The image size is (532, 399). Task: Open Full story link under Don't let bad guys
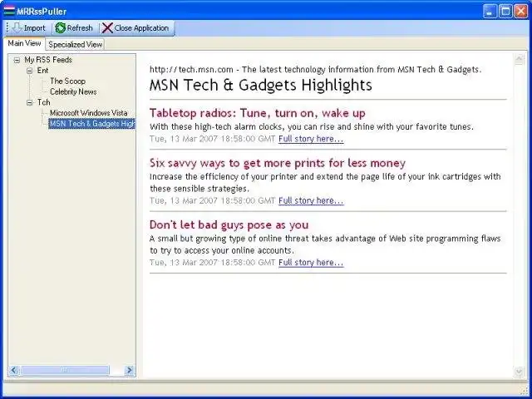(311, 263)
